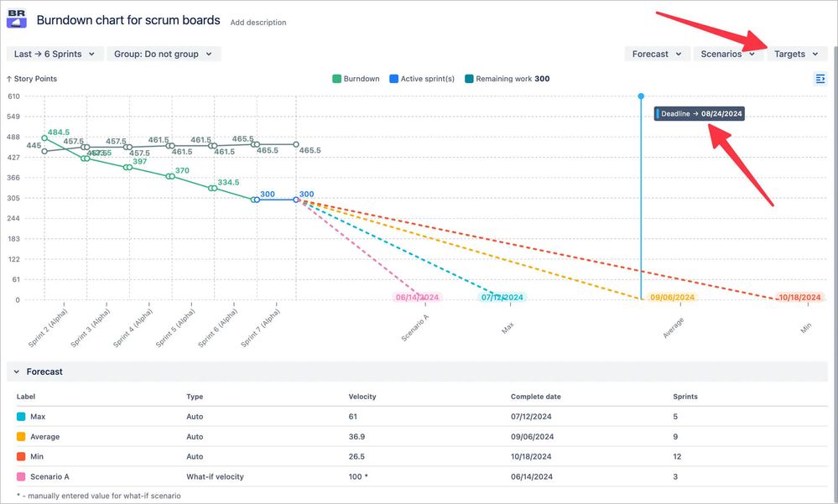Click the cyan Max color marker in Forecast table
Image resolution: width=838 pixels, height=504 pixels.
tap(20, 417)
